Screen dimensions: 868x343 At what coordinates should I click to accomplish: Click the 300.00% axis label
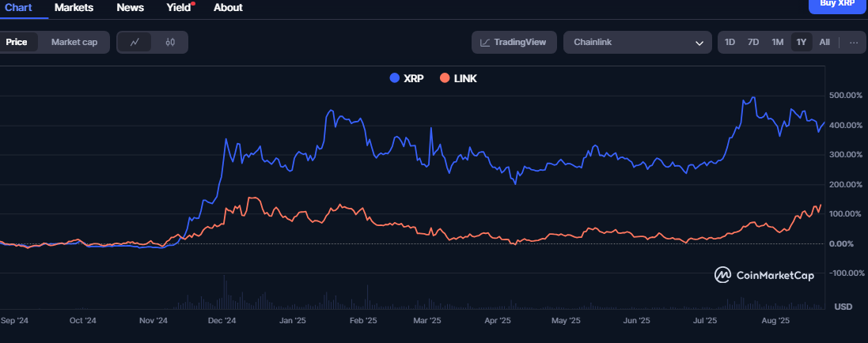(x=845, y=154)
